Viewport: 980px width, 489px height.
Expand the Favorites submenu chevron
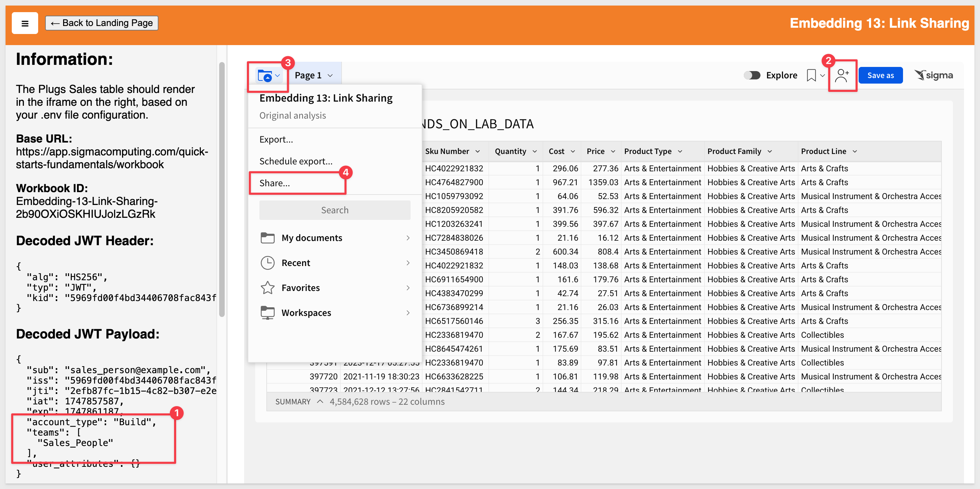click(408, 288)
